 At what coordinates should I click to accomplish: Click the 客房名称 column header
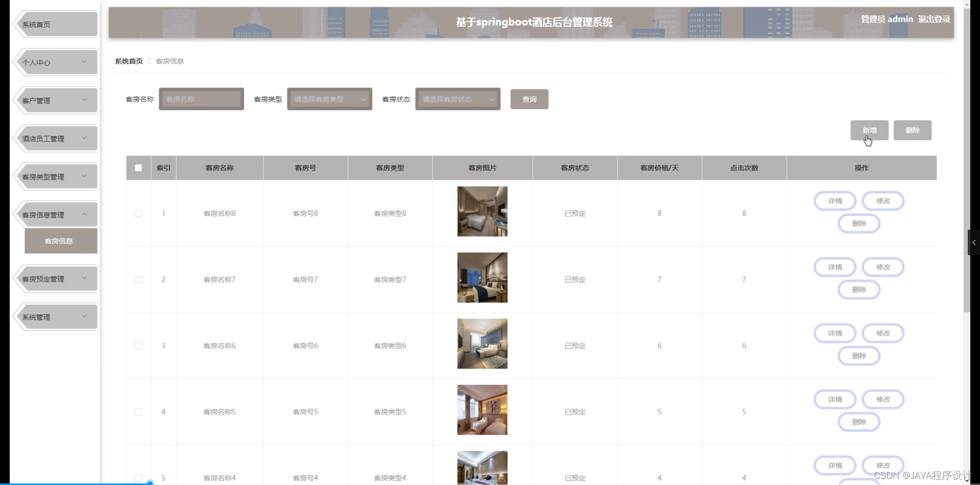point(219,167)
